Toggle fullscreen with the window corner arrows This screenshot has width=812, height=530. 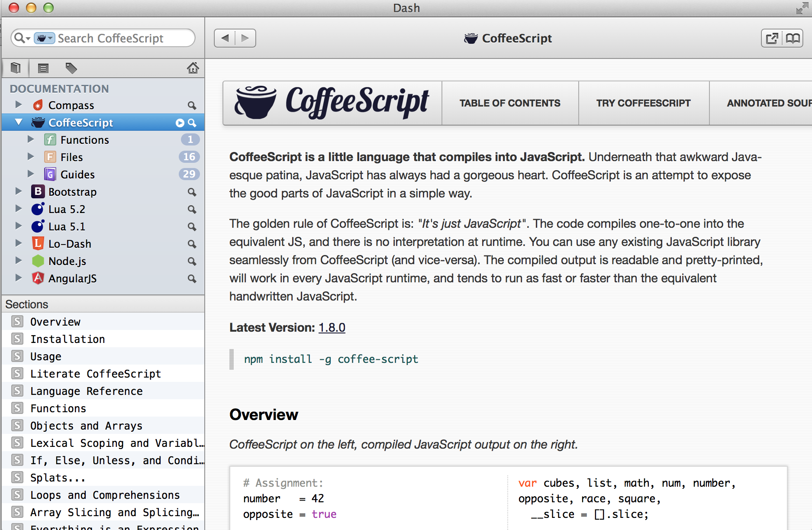pyautogui.click(x=802, y=8)
